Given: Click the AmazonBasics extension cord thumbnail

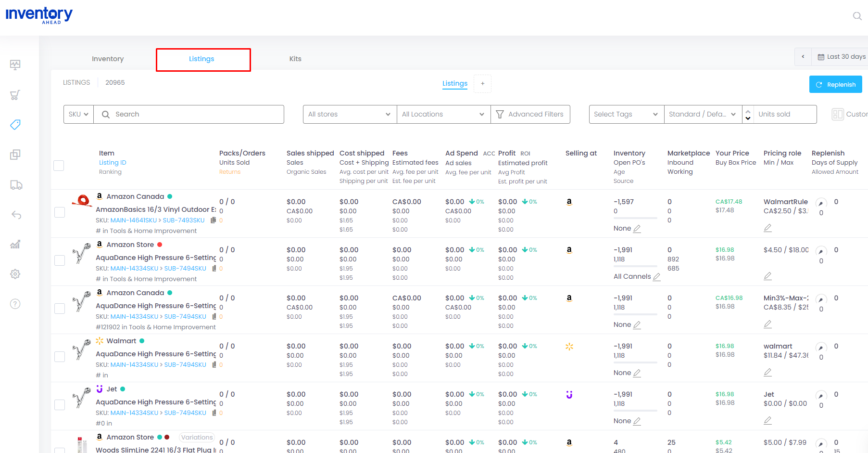Looking at the screenshot, I should point(82,200).
